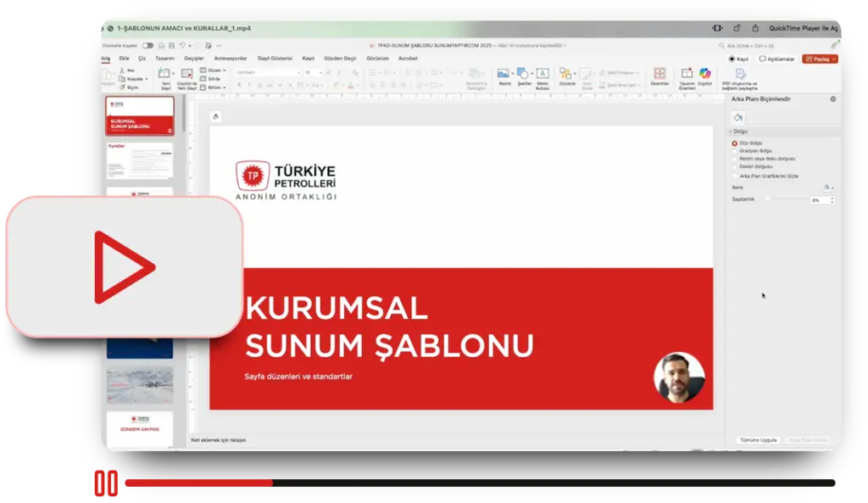Choose the Resim veya doku dolgusu option
The image size is (868, 503).
pyautogui.click(x=734, y=159)
